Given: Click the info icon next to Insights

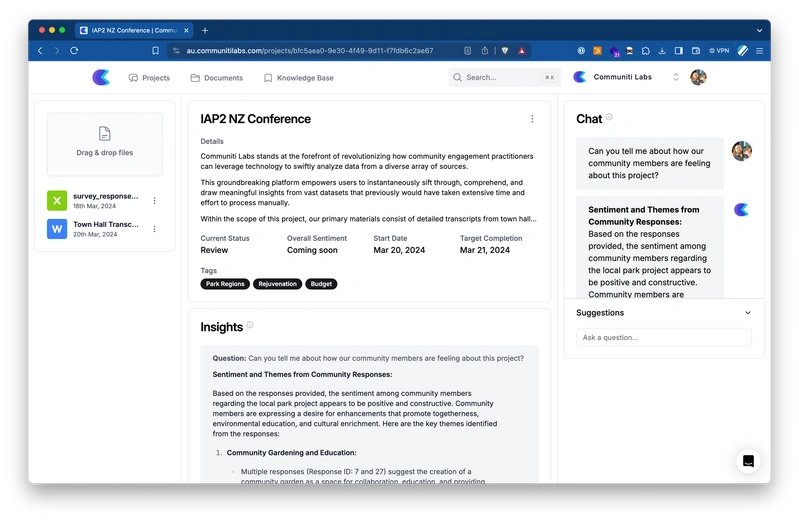Looking at the screenshot, I should (250, 325).
